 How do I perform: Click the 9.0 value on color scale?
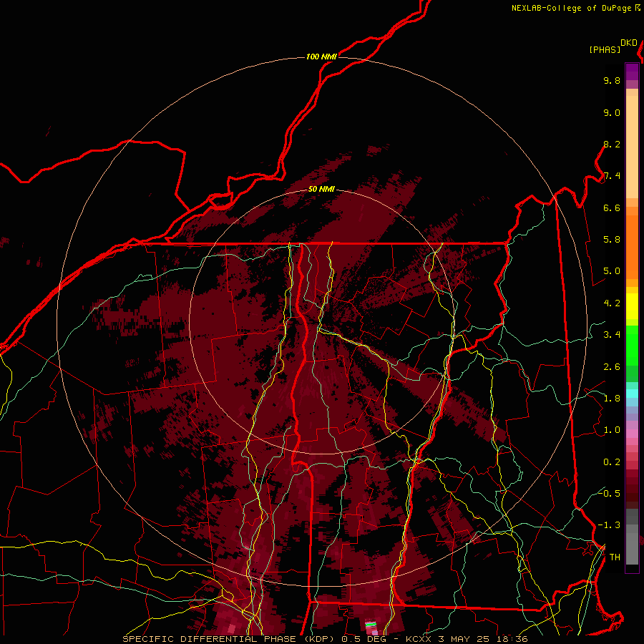612,112
